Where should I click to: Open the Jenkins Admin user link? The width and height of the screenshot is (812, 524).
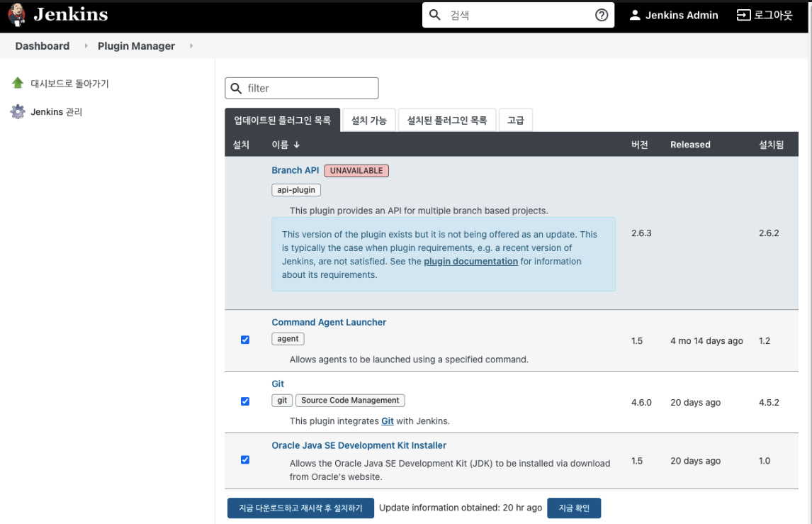tap(682, 15)
